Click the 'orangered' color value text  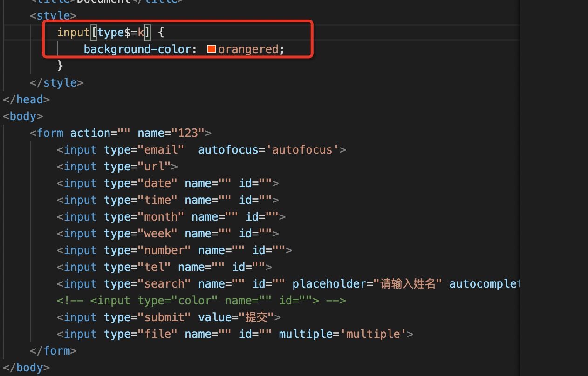coord(248,49)
